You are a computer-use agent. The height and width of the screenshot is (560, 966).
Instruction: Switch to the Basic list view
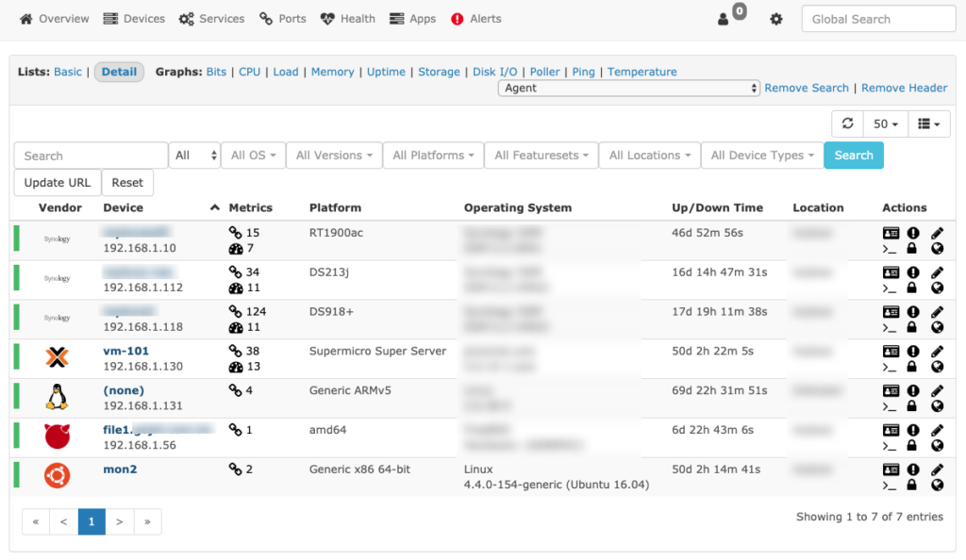coord(68,72)
